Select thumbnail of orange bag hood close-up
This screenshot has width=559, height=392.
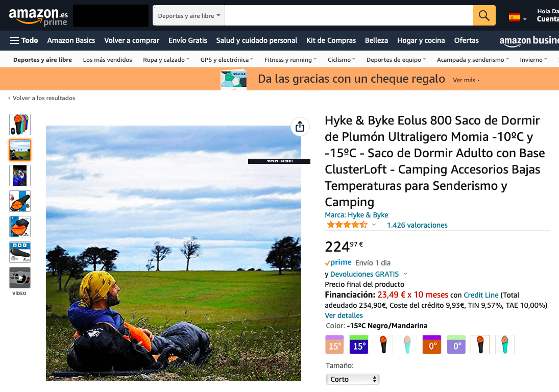[20, 227]
